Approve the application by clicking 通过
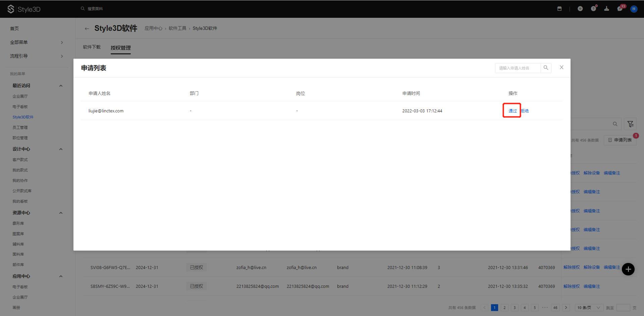This screenshot has height=316, width=644. coord(512,111)
